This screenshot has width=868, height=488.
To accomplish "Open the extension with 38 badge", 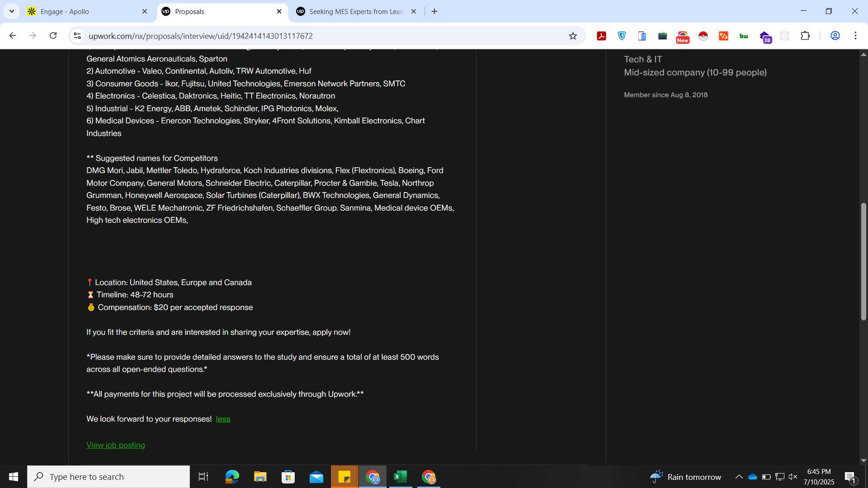I will pos(765,37).
